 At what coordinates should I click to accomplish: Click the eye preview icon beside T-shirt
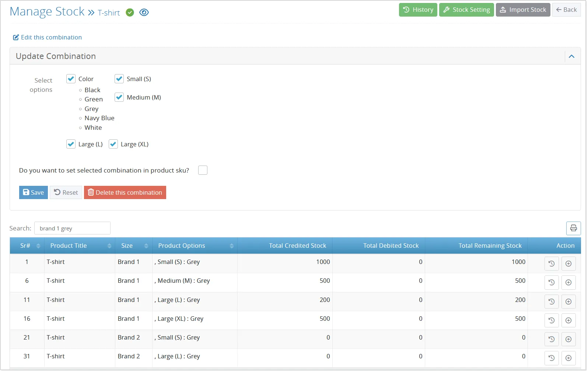[144, 13]
